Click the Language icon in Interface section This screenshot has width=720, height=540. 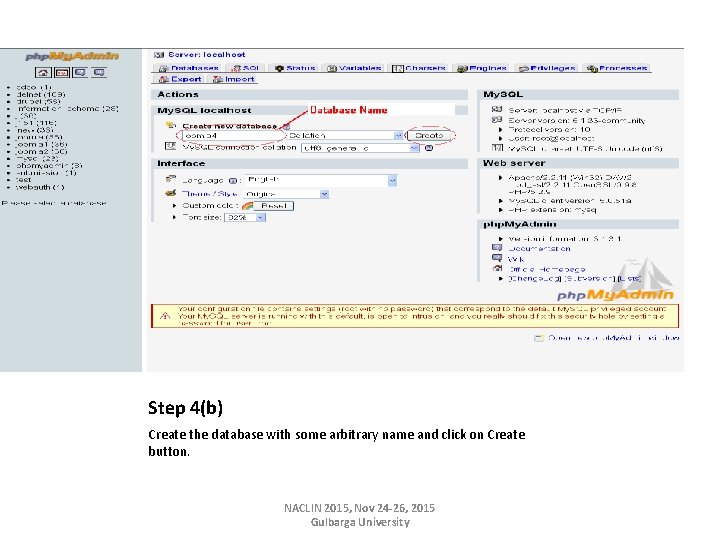(x=171, y=178)
